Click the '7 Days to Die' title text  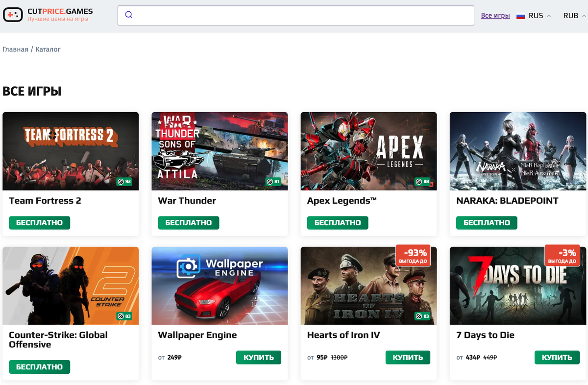pos(485,335)
